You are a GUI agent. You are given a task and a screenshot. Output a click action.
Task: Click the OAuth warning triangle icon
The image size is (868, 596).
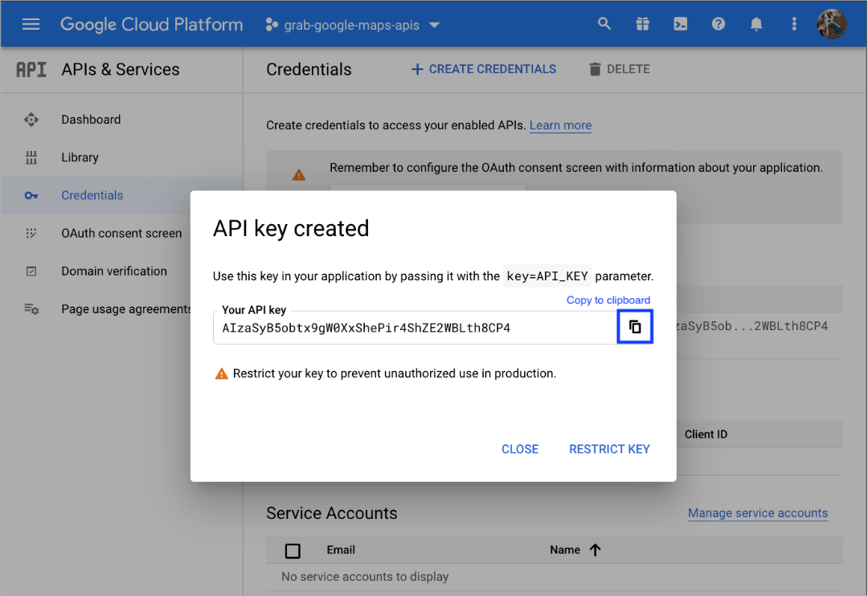299,175
